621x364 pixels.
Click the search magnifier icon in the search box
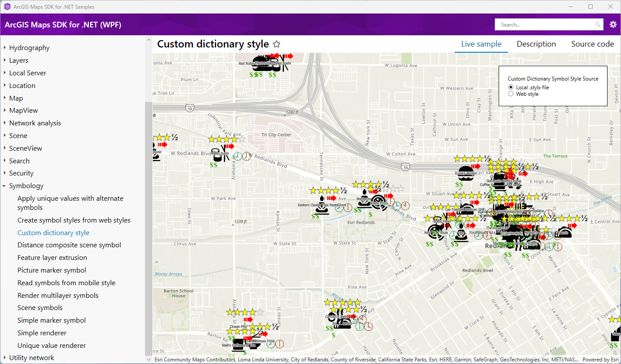coord(597,24)
